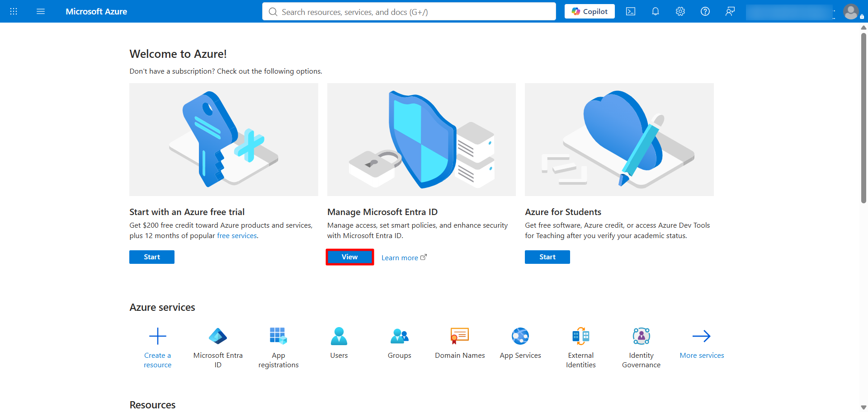Click Microsoft Azure home title
Image resolution: width=868 pixels, height=412 pixels.
tap(96, 11)
